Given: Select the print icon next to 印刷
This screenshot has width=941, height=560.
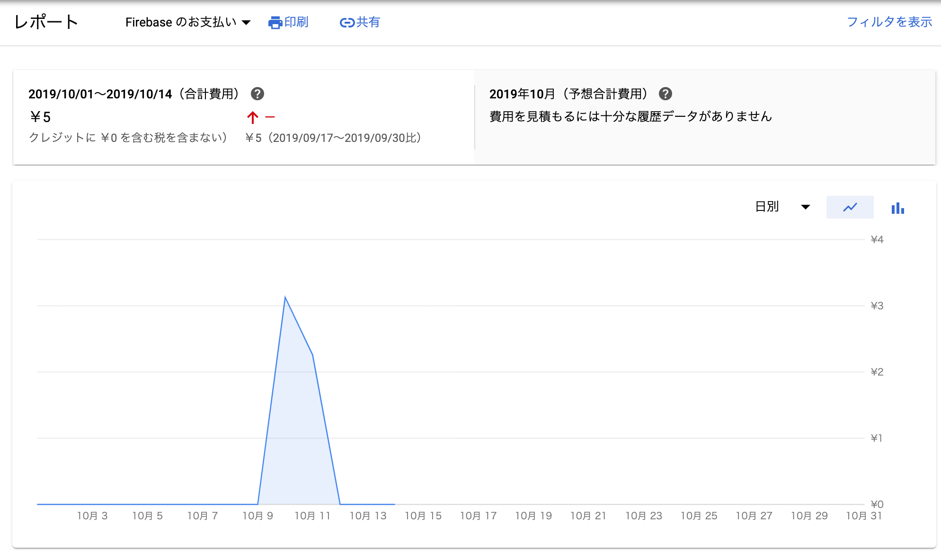Looking at the screenshot, I should [275, 22].
